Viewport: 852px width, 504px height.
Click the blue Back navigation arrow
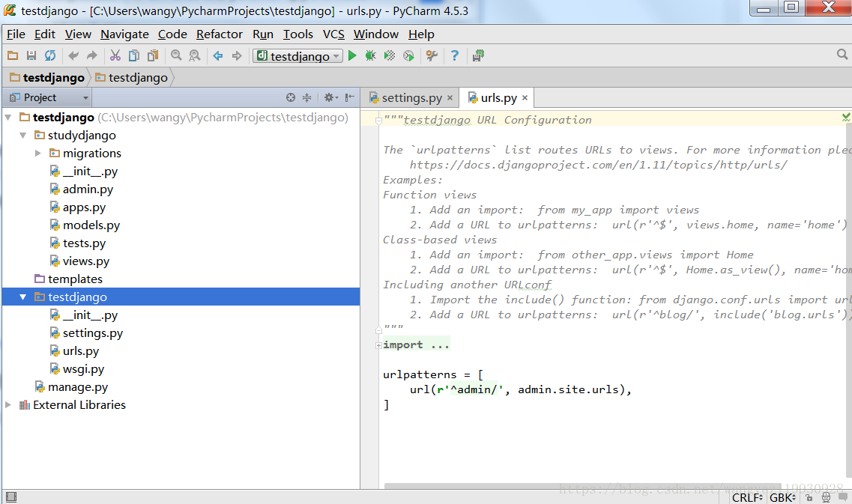218,55
